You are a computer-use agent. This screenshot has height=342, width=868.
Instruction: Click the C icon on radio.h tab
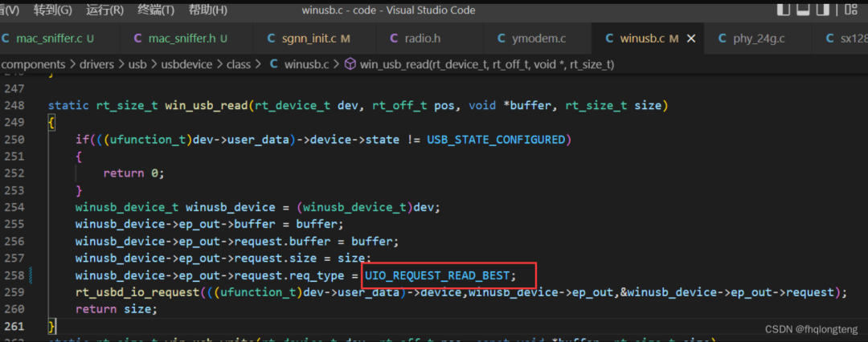(x=394, y=39)
